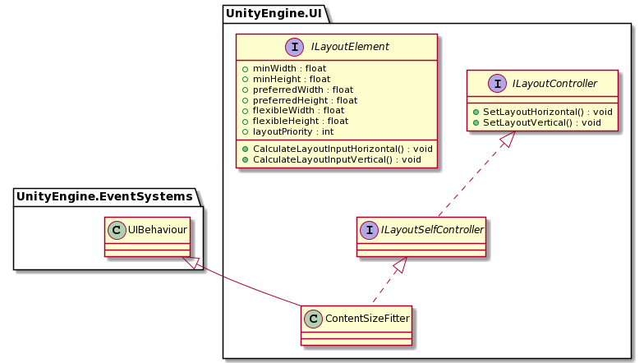Viewport: 644px width, 363px height.
Task: Click the ILayoutController title text
Action: (x=554, y=84)
